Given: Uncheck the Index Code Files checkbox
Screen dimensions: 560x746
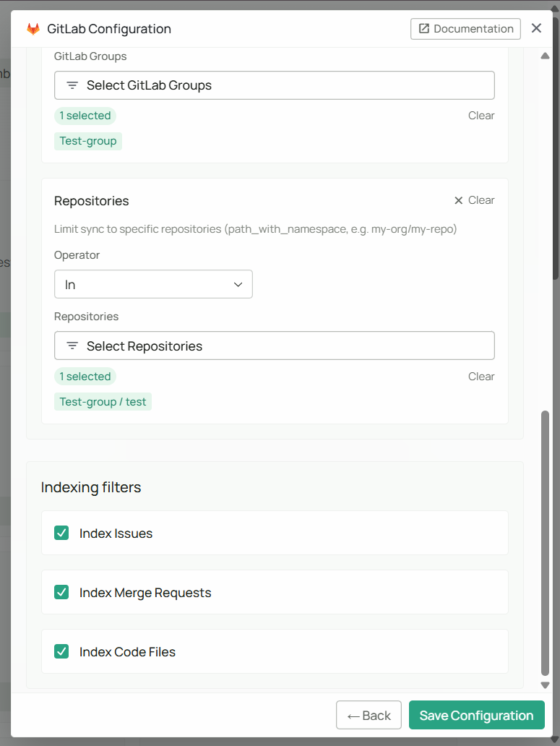Looking at the screenshot, I should coord(61,651).
